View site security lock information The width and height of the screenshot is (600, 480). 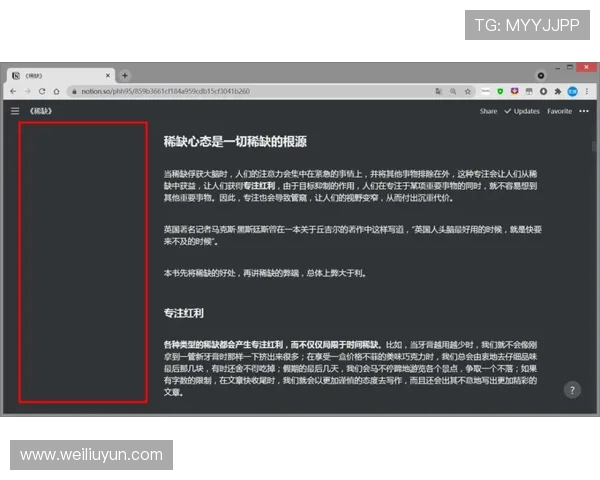tap(74, 91)
